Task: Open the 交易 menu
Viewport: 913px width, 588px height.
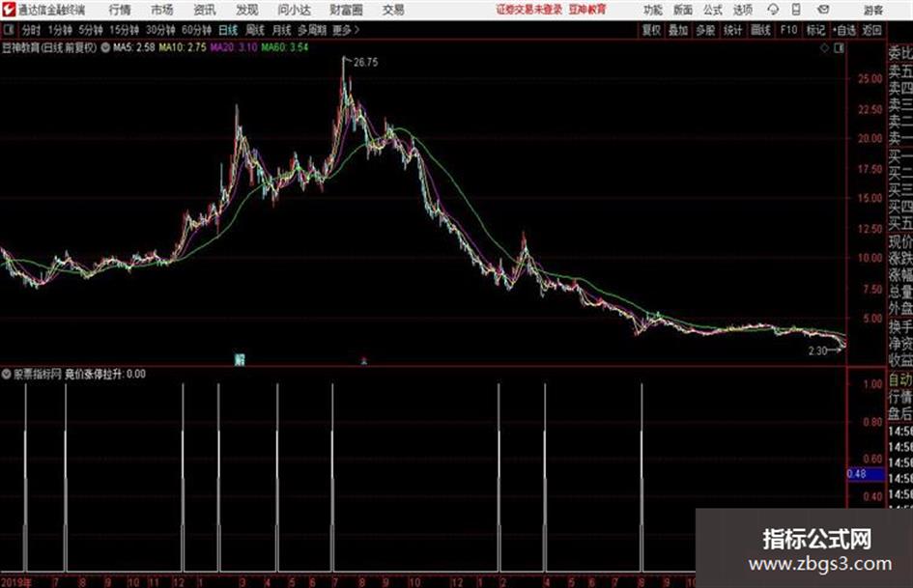Action: [393, 10]
